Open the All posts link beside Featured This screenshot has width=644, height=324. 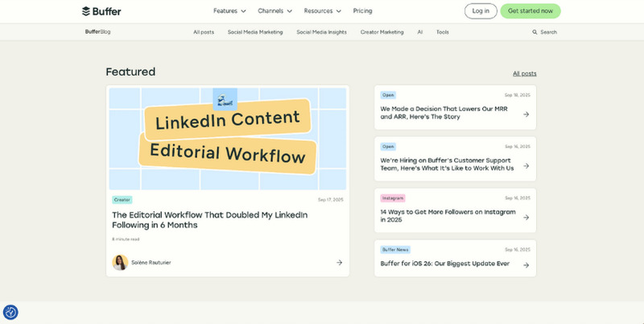click(525, 73)
